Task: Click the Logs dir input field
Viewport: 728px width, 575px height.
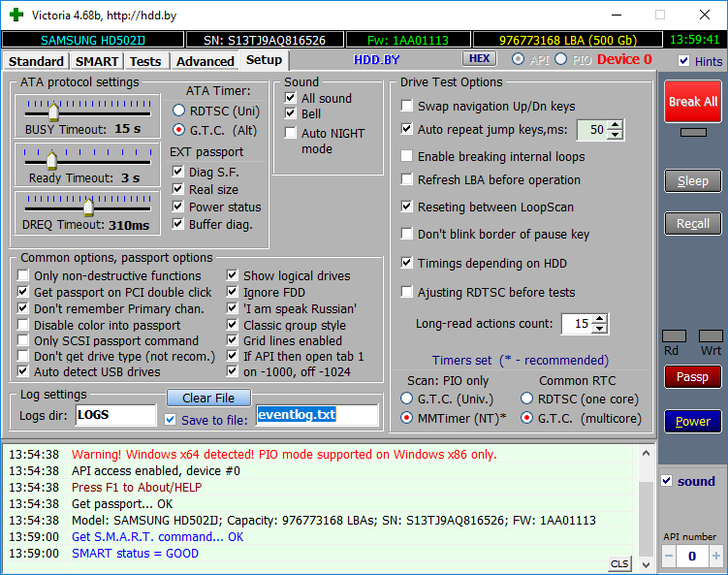Action: click(116, 415)
